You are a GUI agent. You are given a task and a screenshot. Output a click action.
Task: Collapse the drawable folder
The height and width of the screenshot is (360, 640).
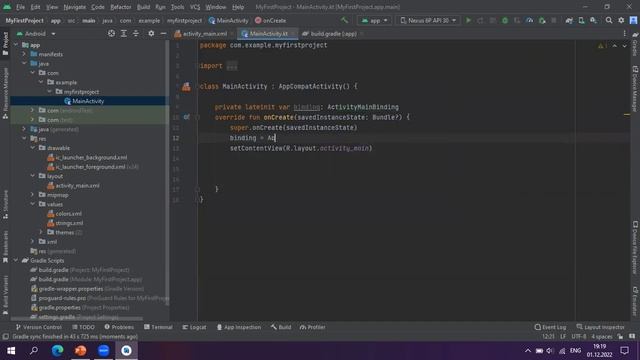pos(33,148)
